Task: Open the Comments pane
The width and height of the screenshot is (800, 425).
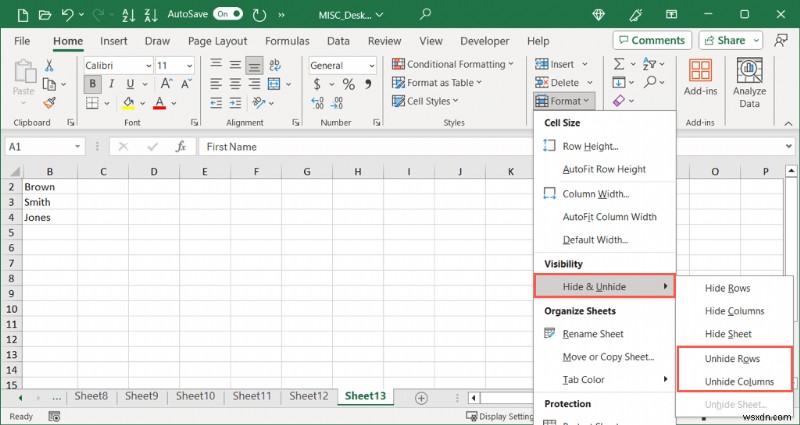Action: (x=652, y=41)
